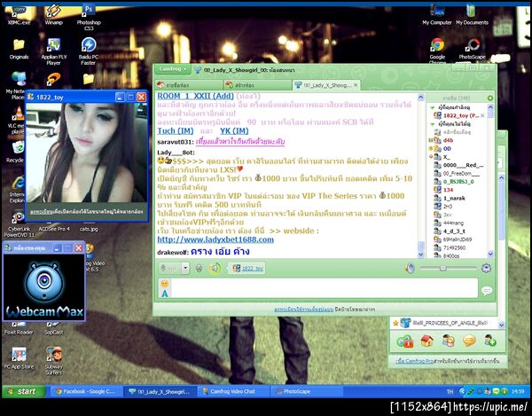Open ROOM_1_XXII (Add) link in chat
Screen dimensions: 532x416
tap(195, 96)
